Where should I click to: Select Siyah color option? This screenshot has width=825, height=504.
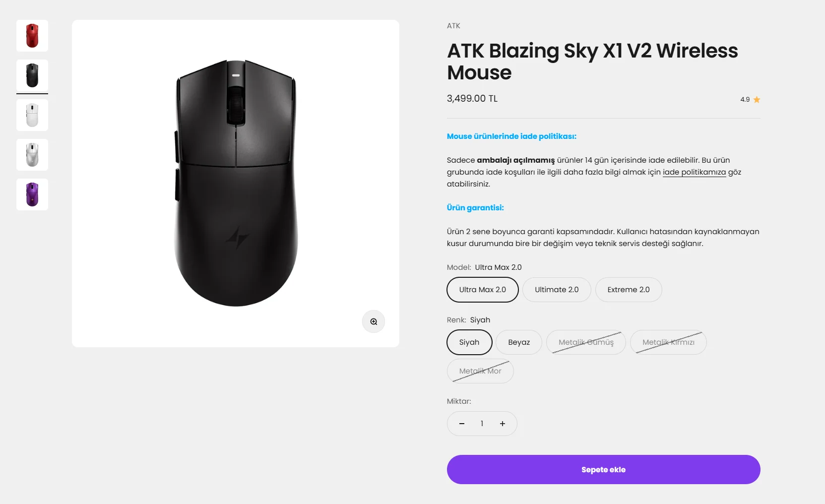469,342
